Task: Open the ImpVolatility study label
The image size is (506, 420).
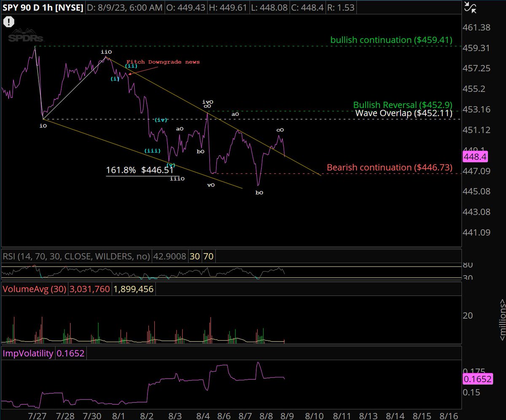Action: coord(28,353)
